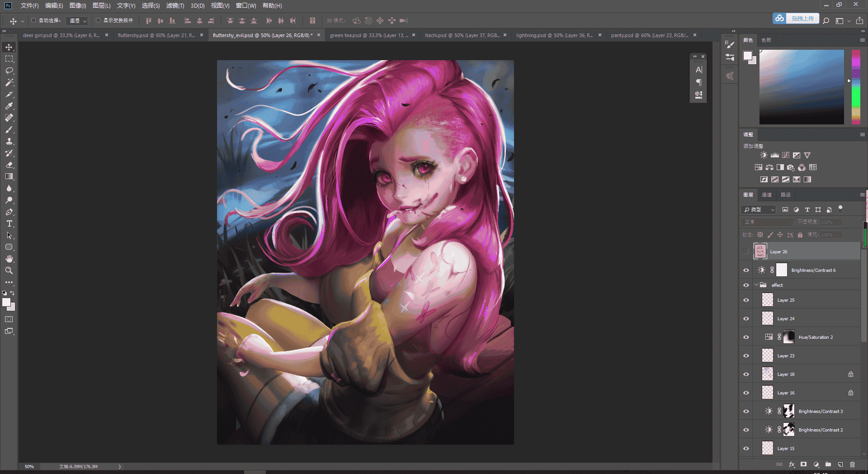Switch to the Channels panel tab
This screenshot has width=868, height=474.
tap(767, 194)
